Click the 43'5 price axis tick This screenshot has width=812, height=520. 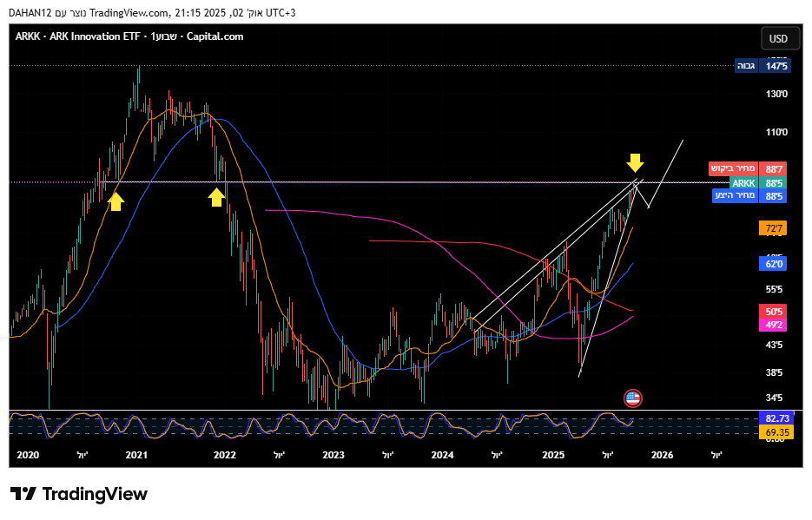[x=774, y=345]
